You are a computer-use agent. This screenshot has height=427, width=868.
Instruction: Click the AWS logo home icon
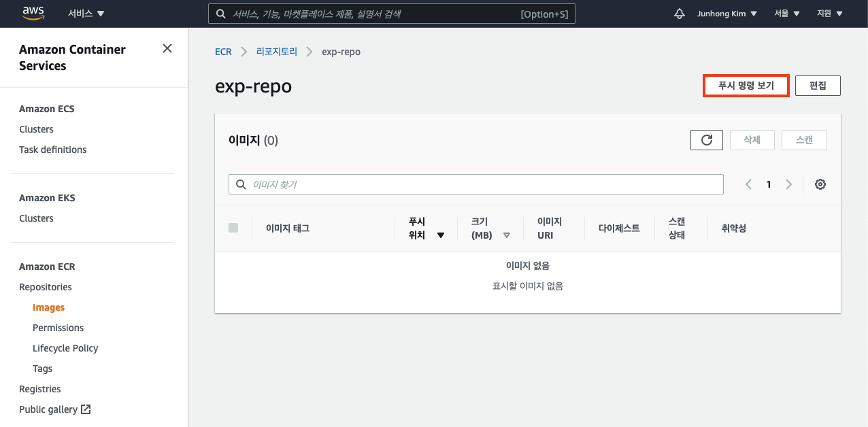click(33, 13)
